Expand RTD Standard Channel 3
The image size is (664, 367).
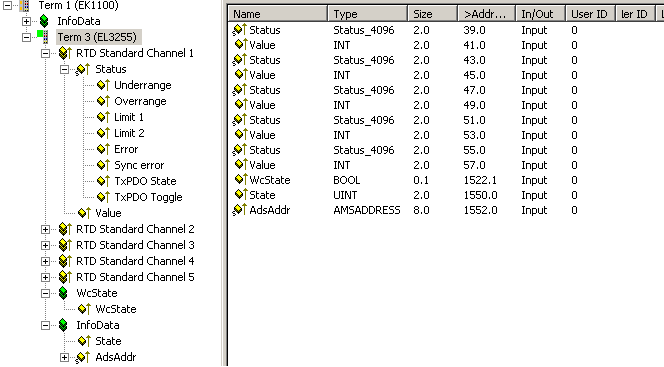pyautogui.click(x=45, y=246)
